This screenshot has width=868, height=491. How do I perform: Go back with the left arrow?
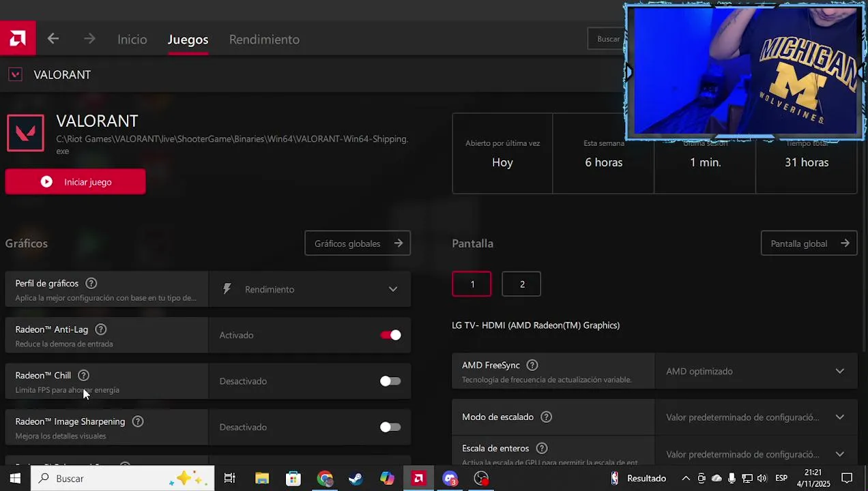[x=53, y=39]
